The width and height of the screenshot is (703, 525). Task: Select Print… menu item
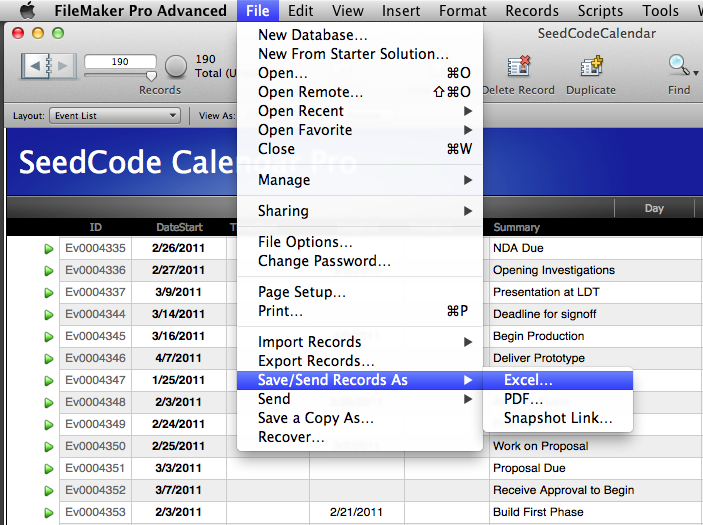click(360, 311)
